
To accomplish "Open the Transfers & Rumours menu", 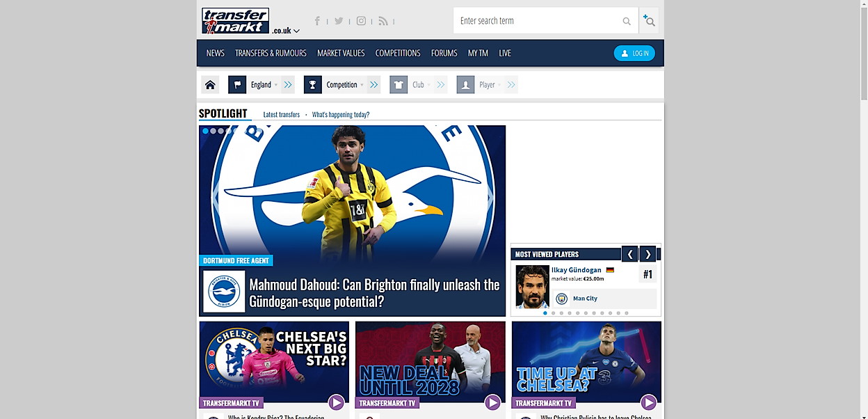I will [x=271, y=53].
